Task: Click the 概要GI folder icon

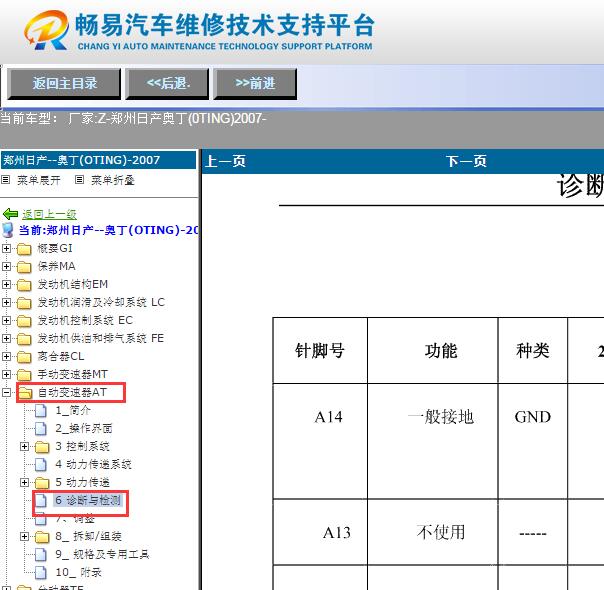Action: click(24, 249)
